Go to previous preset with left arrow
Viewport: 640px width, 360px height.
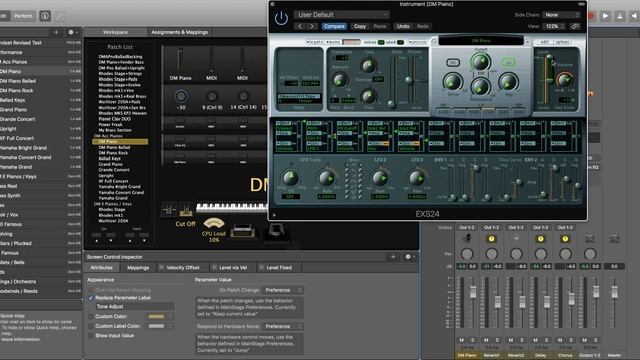300,26
